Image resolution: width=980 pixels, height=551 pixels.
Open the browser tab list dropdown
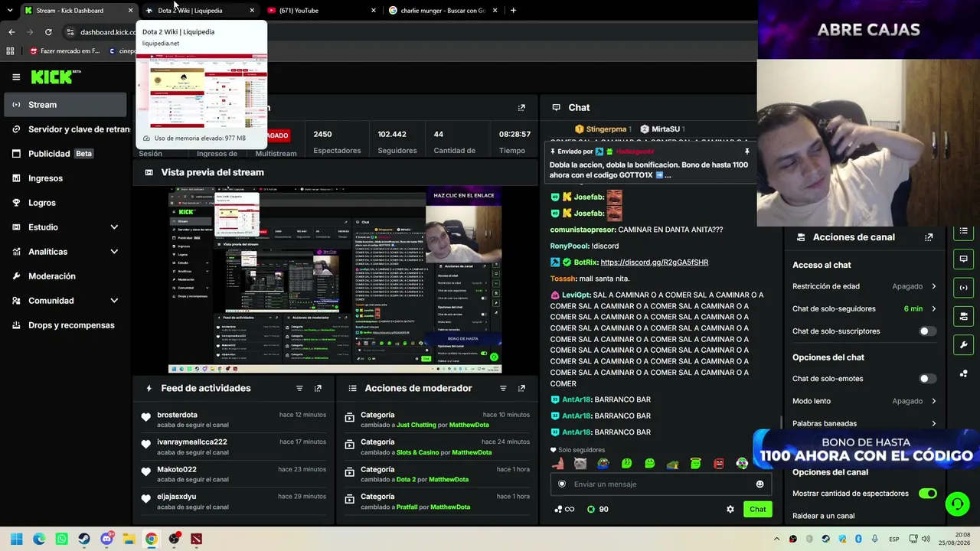coord(10,11)
